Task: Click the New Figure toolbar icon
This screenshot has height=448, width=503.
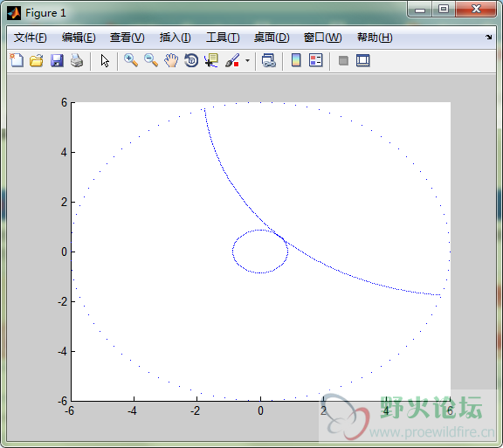Action: pyautogui.click(x=17, y=60)
